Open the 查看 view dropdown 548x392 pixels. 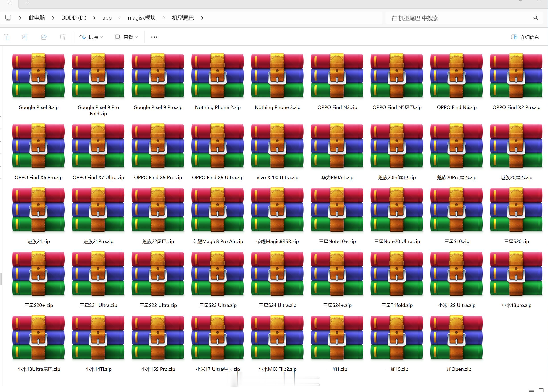click(126, 37)
